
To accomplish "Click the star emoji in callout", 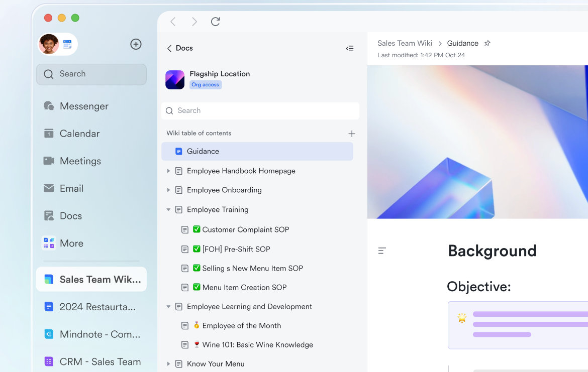I will point(462,318).
